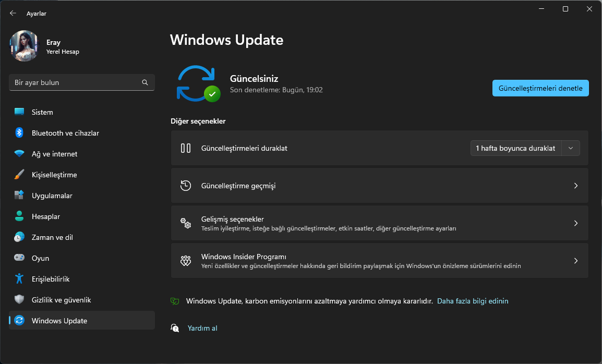The width and height of the screenshot is (602, 364).
Task: Click the paintbrush icon for Kişiselleştirme
Action: pyautogui.click(x=19, y=175)
